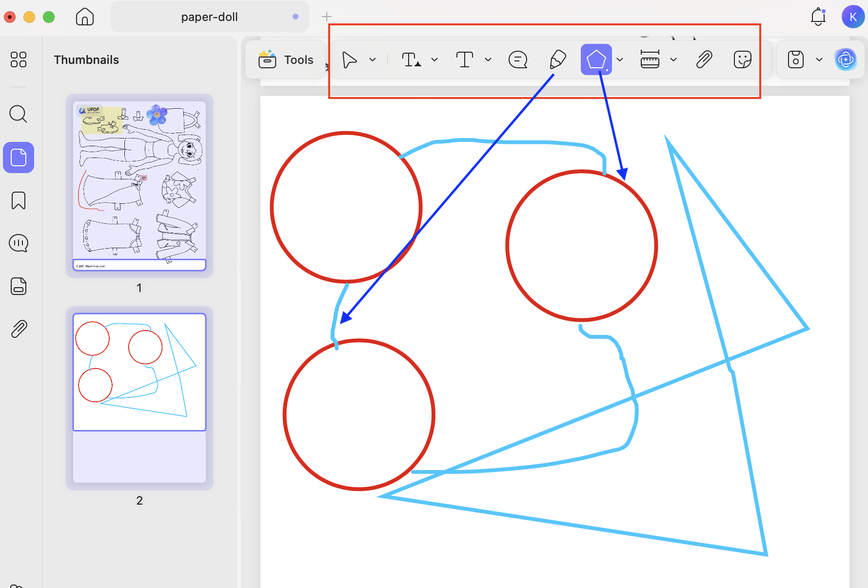868x588 pixels.
Task: Select the Measure ruler tool
Action: (651, 59)
